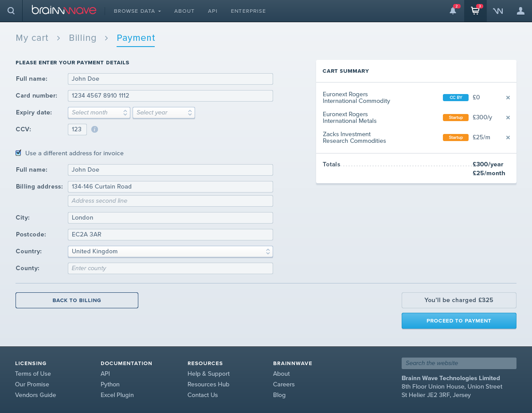Open Vendors Guide footer link

pyautogui.click(x=35, y=395)
